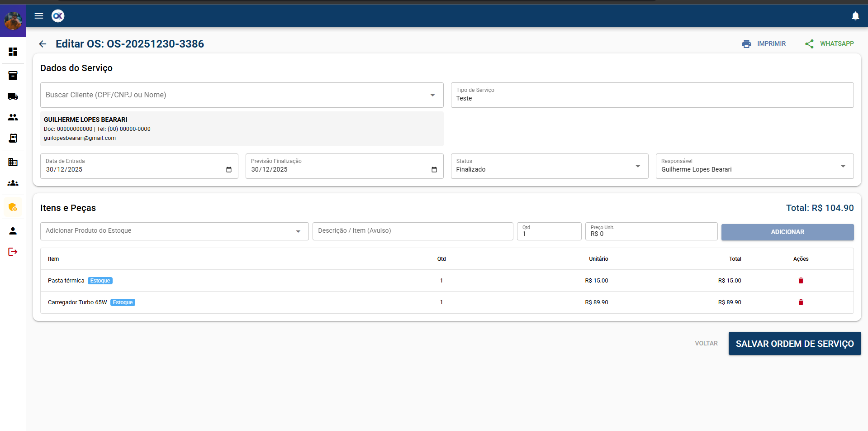Remove Carregador Turbo 65W with trash icon
Viewport: 868px width, 431px height.
click(801, 302)
